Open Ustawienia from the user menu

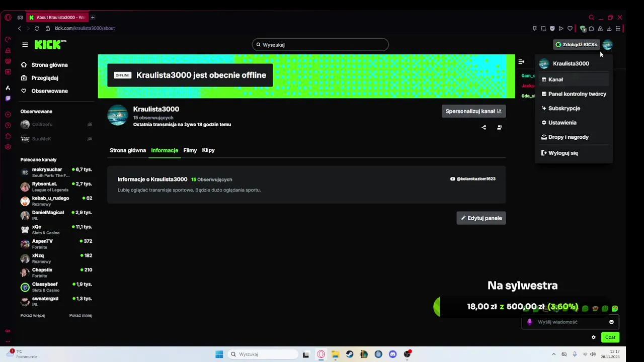[574, 123]
